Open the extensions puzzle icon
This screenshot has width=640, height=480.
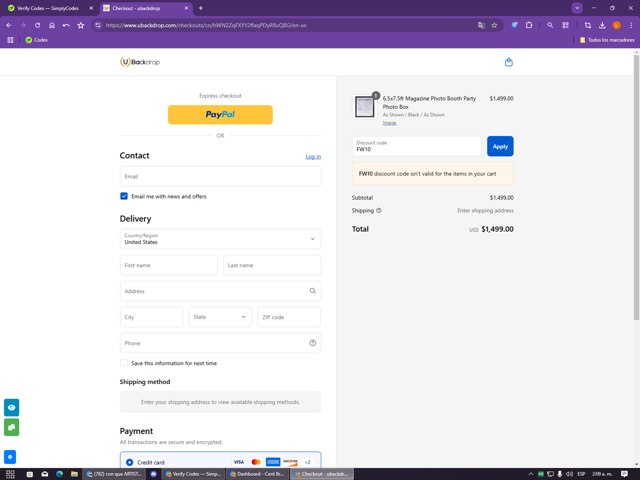click(x=529, y=25)
